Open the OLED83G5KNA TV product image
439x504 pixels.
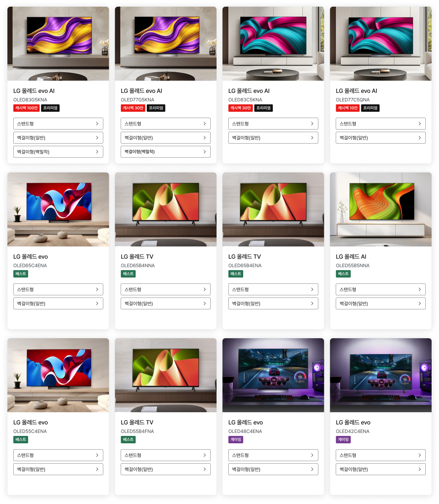pyautogui.click(x=58, y=44)
